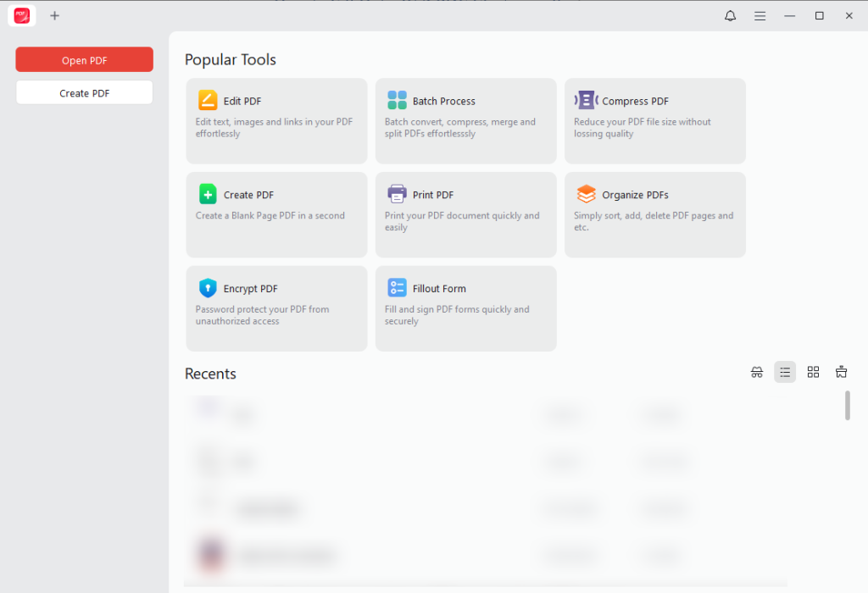Click the Encrypt PDF shield icon
868x593 pixels.
[x=209, y=288]
